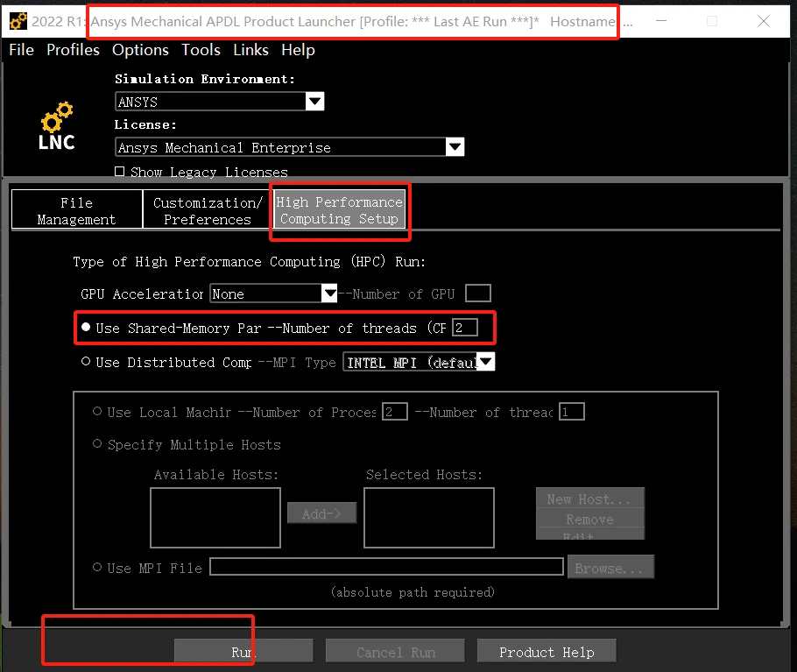Click the Cancel Run button
Screen dimensions: 797x672
(396, 651)
